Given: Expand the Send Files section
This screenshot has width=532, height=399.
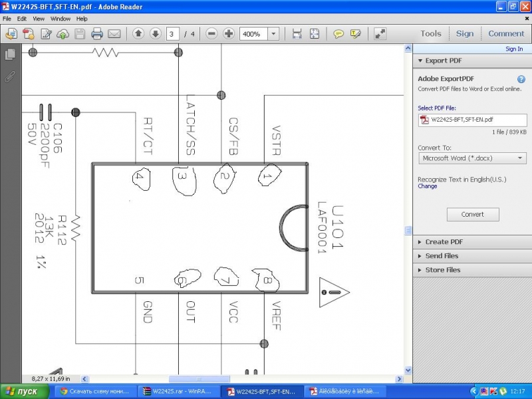Looking at the screenshot, I should (x=442, y=256).
